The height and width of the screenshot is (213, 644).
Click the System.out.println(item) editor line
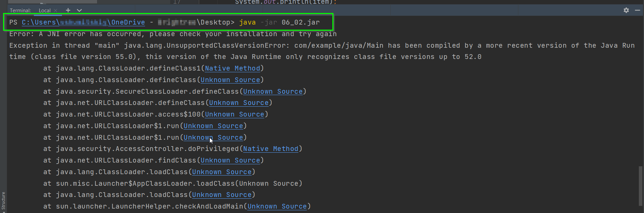(x=286, y=2)
